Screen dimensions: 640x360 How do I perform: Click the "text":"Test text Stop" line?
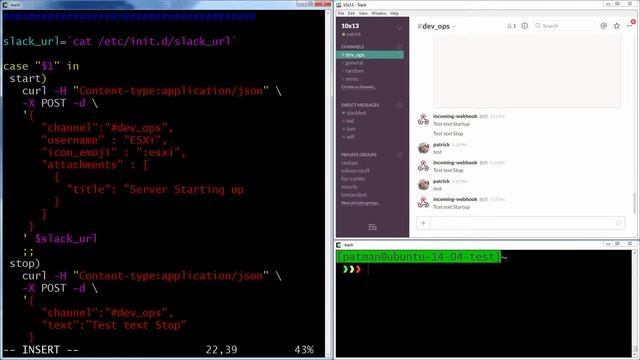click(113, 325)
